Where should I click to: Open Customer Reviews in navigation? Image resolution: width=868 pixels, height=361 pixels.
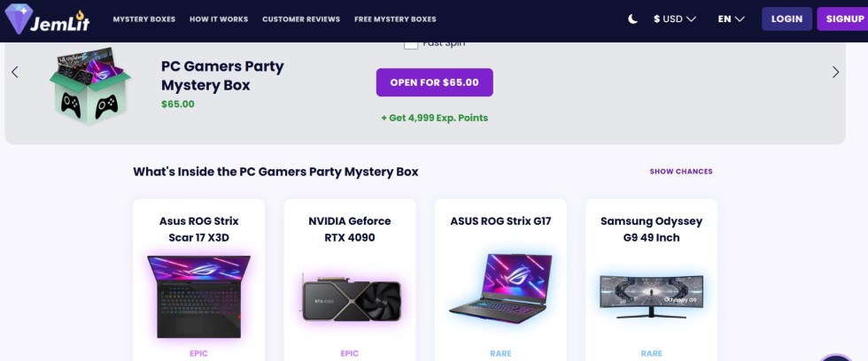tap(301, 19)
